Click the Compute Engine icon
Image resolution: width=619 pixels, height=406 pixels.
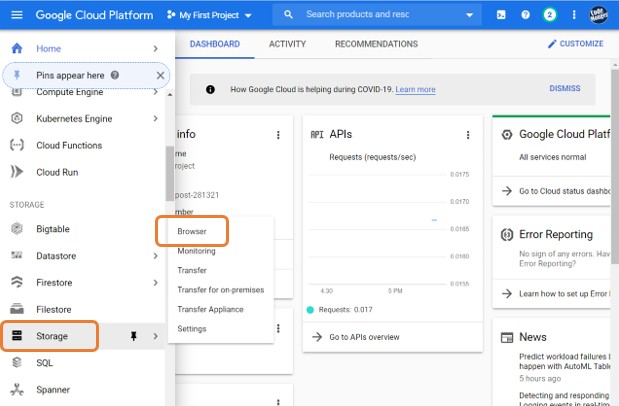17,92
